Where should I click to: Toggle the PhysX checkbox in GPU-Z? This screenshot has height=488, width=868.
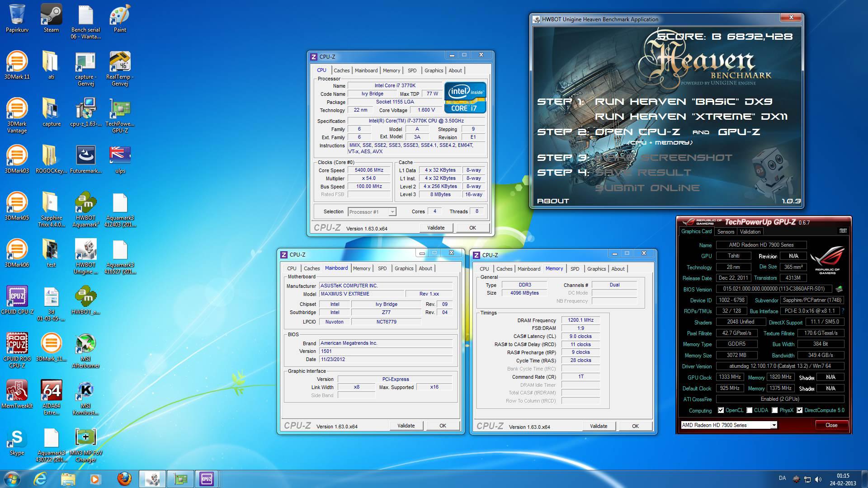(775, 410)
